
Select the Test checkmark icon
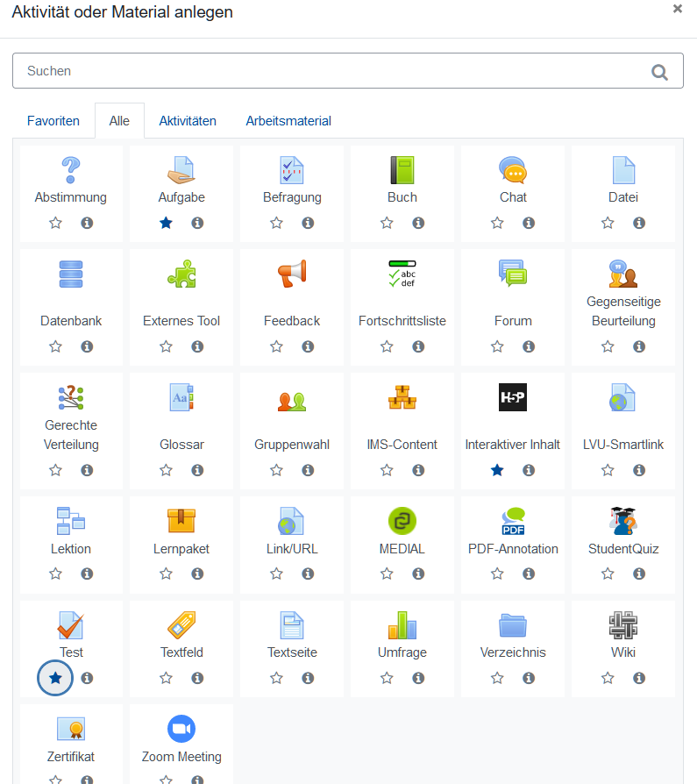[x=70, y=625]
